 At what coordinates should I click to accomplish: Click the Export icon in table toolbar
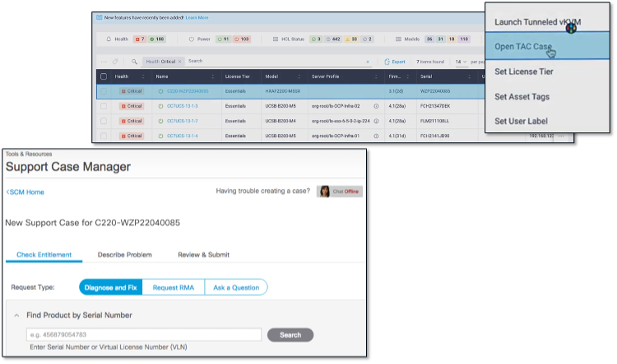[387, 62]
